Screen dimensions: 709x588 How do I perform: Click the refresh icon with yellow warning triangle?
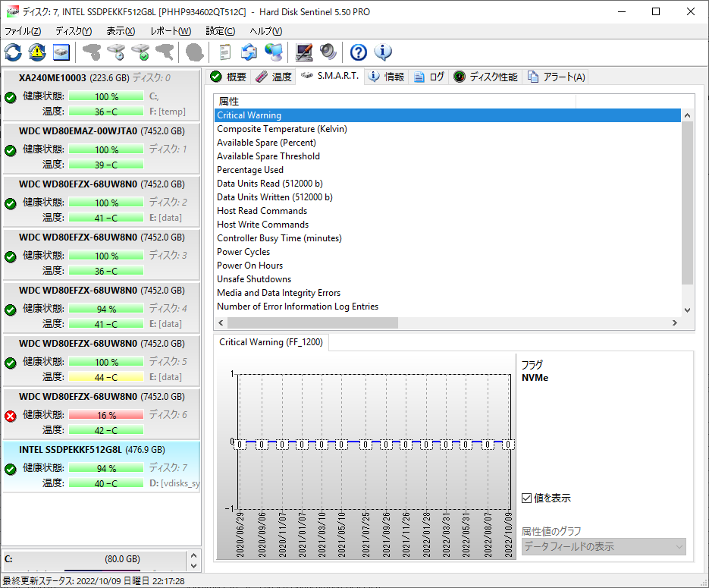coord(37,52)
